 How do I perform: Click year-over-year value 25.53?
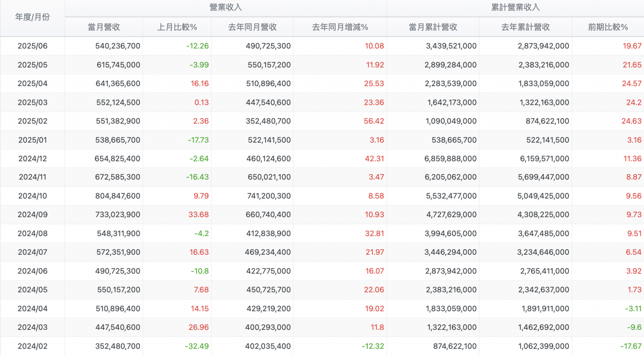(x=374, y=84)
